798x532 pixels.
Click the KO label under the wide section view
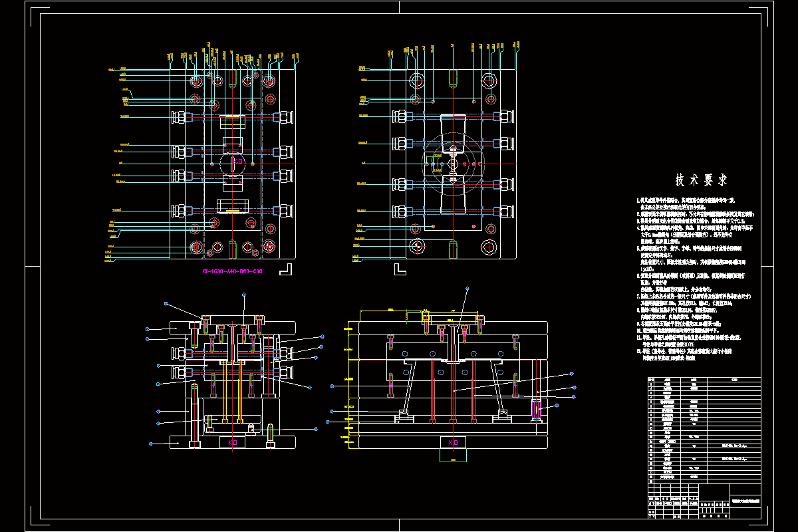pyautogui.click(x=454, y=442)
